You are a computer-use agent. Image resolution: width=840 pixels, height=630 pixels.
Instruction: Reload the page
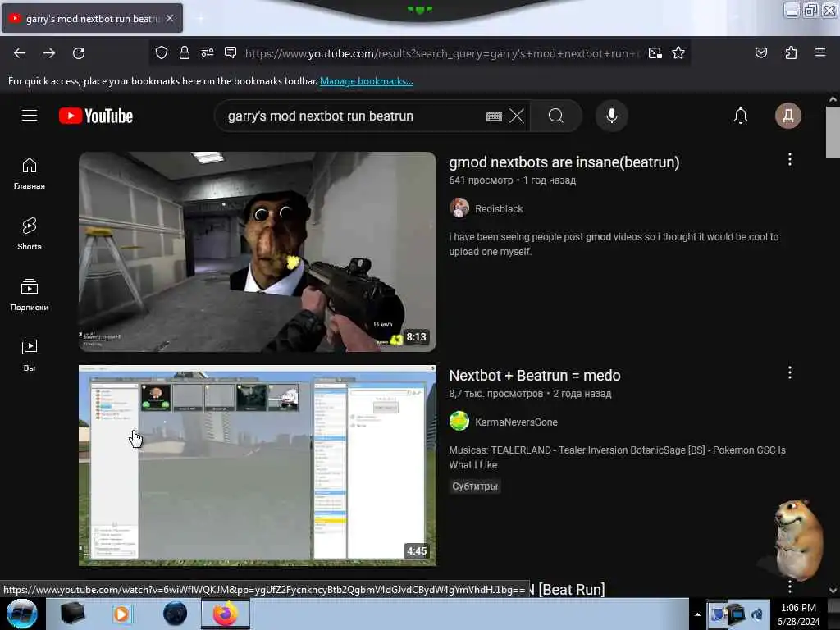(79, 53)
